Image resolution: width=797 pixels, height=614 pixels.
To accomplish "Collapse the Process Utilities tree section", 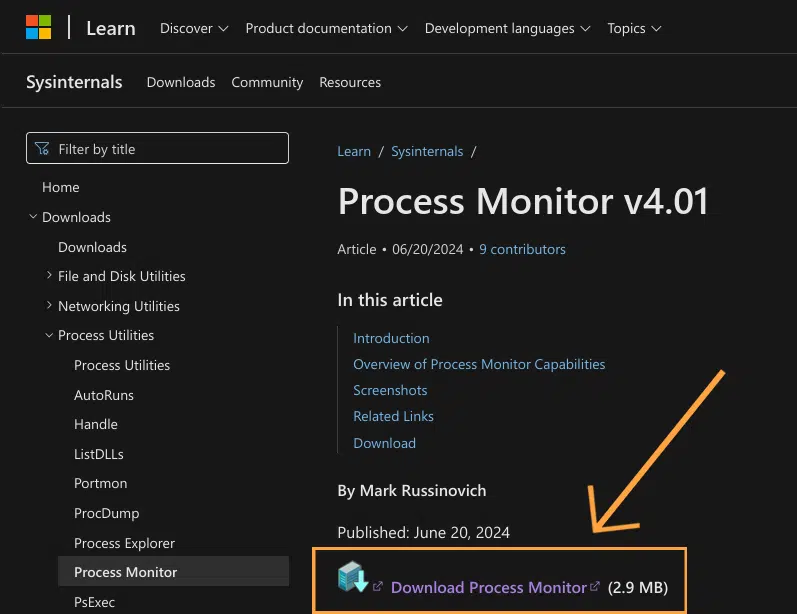I will click(x=50, y=335).
